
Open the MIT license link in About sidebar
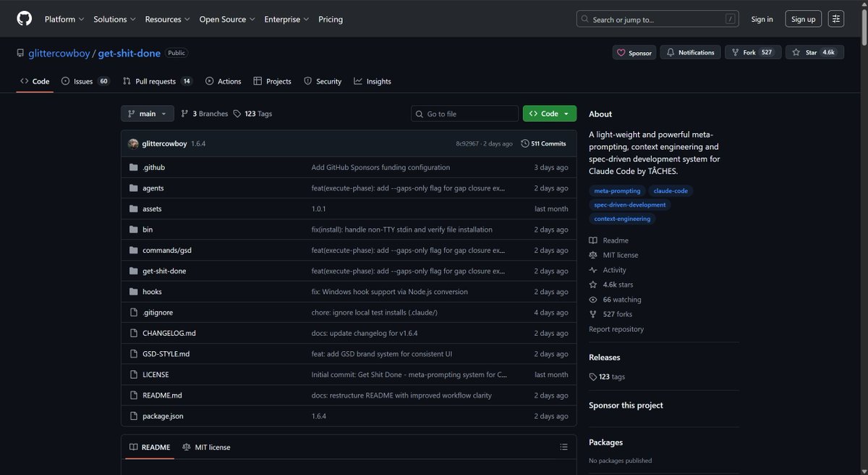point(613,255)
